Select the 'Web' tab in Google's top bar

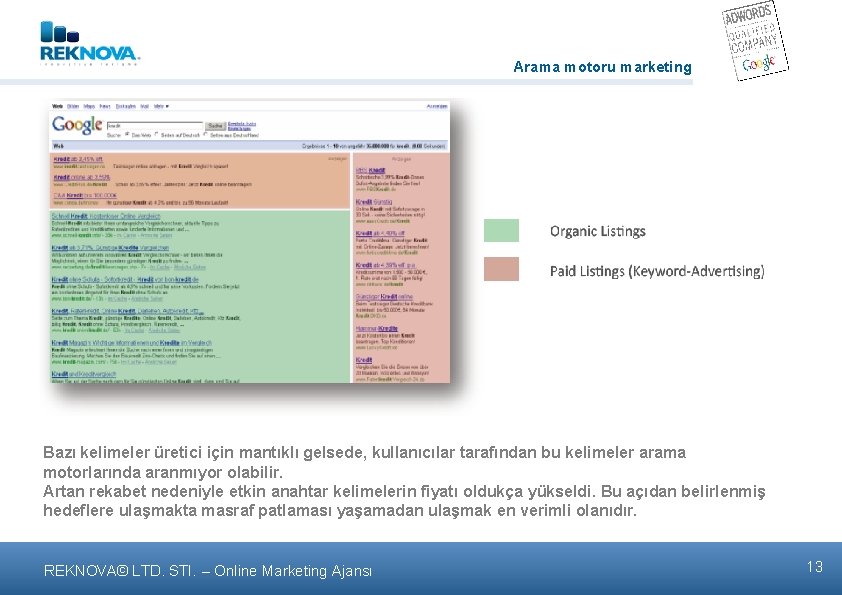(x=57, y=106)
